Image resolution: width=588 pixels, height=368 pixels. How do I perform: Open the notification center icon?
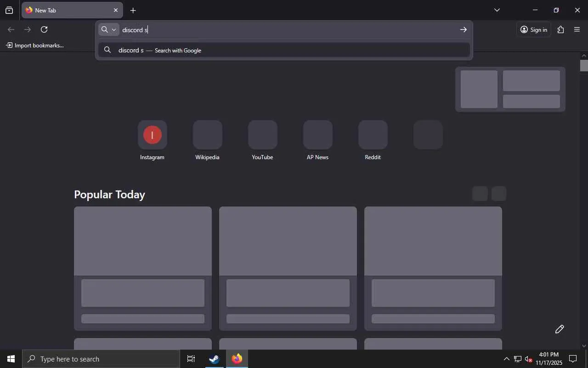point(573,359)
